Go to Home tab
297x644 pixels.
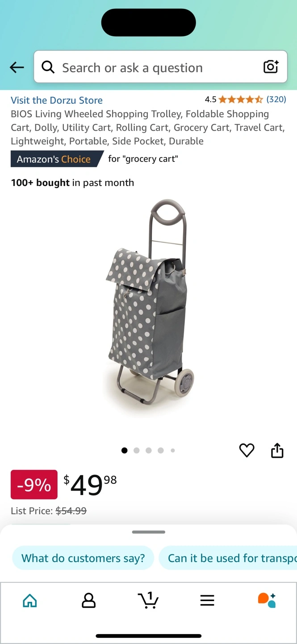click(x=30, y=600)
